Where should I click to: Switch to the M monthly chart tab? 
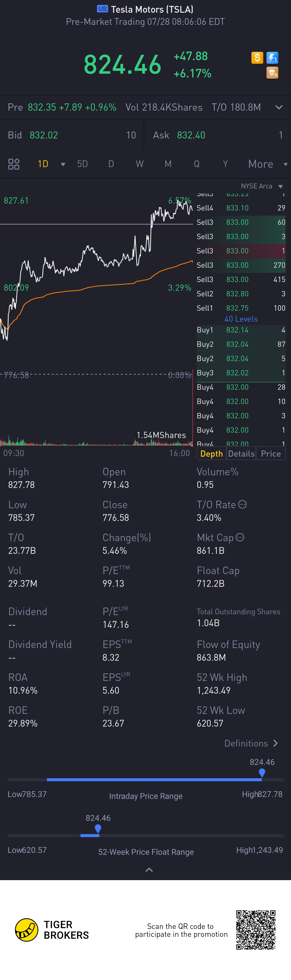point(168,164)
